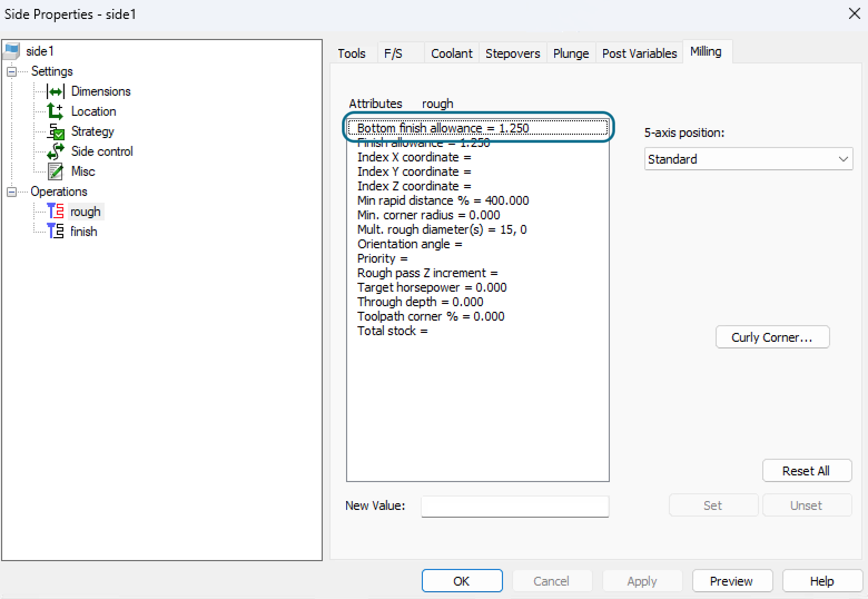Preview the toolpath

pos(732,581)
